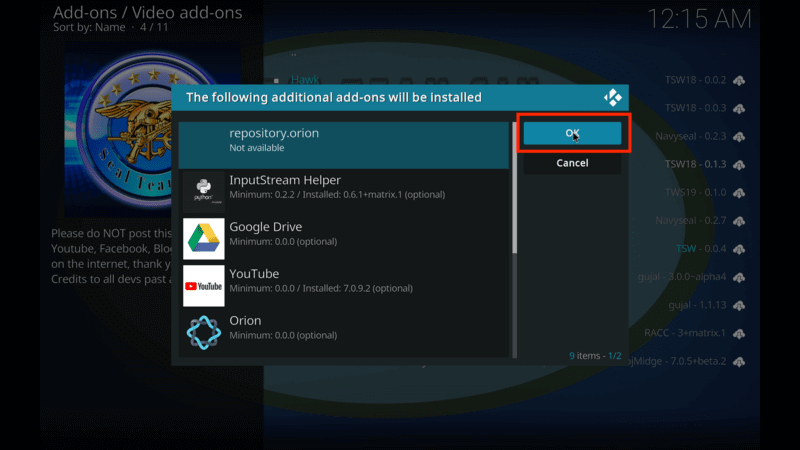The height and width of the screenshot is (450, 800).
Task: Pick the gujal - 3.0.0~alpha4 version entry
Action: pyautogui.click(x=680, y=276)
